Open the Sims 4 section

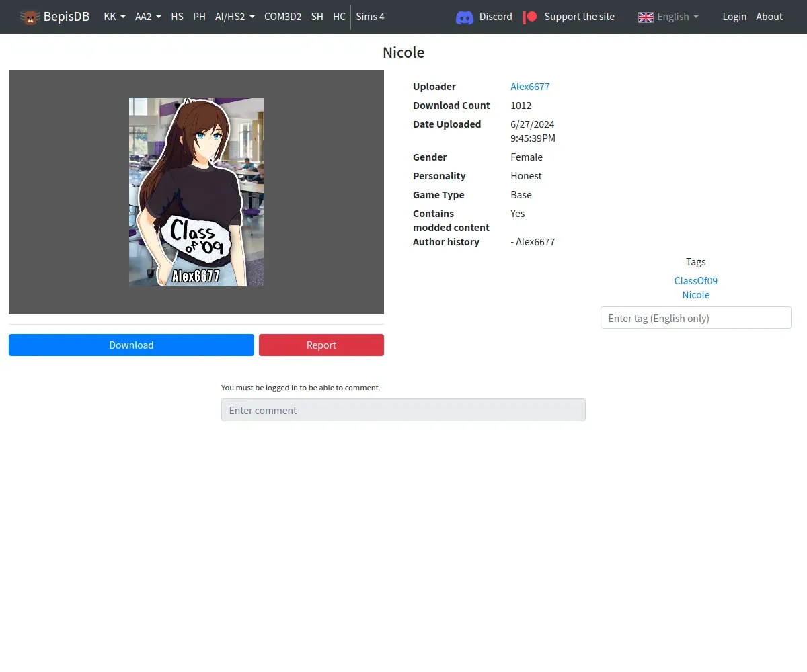click(370, 17)
